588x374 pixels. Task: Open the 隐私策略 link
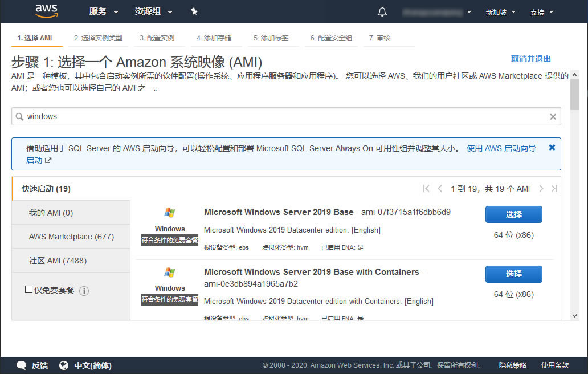[x=513, y=365]
